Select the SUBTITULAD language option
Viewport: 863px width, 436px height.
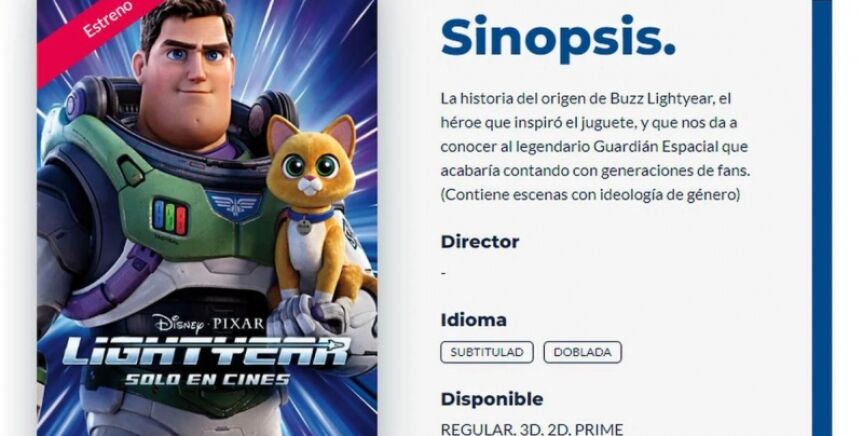(x=487, y=352)
